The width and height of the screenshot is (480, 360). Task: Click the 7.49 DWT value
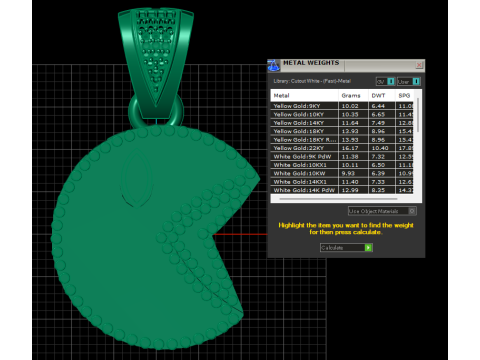point(378,123)
